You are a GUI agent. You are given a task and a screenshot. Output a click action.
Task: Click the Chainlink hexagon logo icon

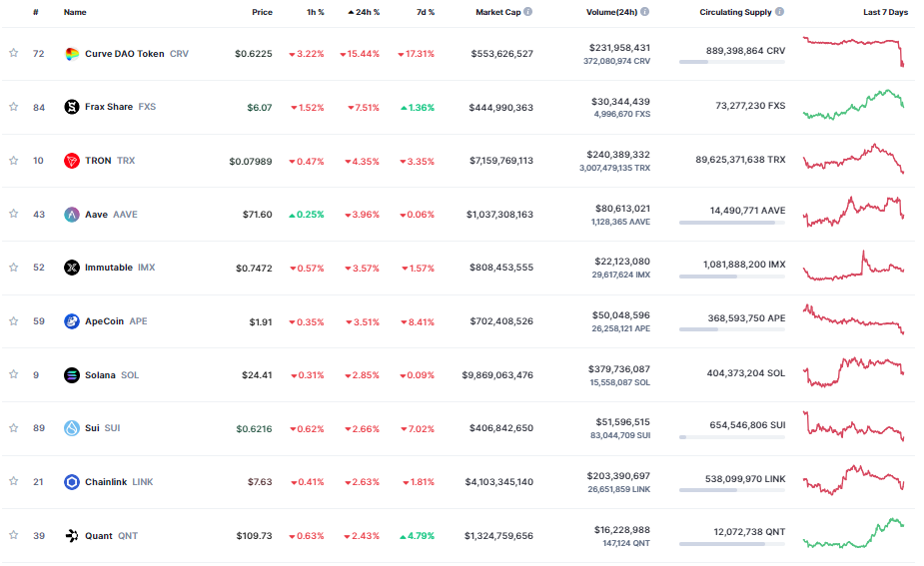(71, 482)
